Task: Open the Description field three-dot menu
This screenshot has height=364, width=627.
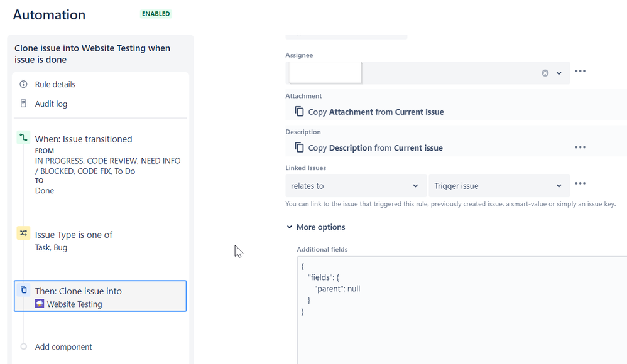Action: pos(581,147)
